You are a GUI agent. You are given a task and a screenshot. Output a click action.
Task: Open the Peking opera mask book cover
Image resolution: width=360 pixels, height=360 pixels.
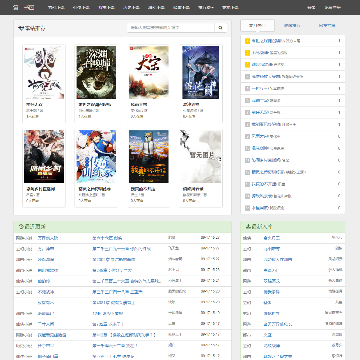tap(44, 72)
